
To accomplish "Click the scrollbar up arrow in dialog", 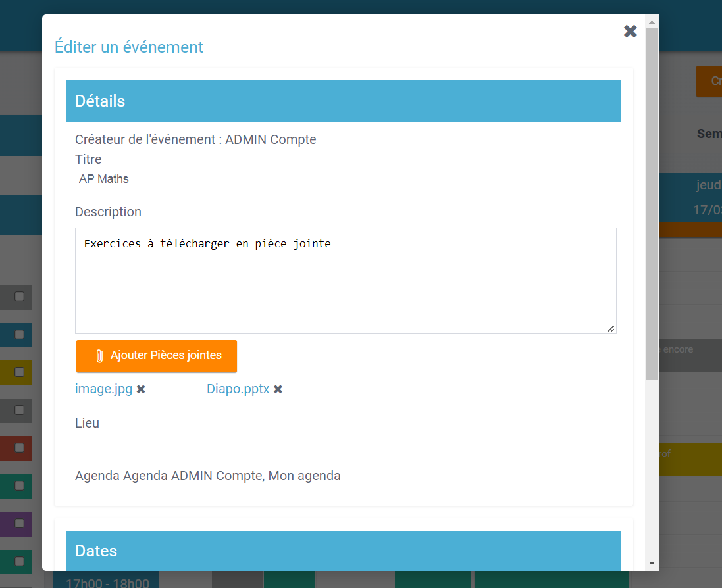I will point(652,22).
